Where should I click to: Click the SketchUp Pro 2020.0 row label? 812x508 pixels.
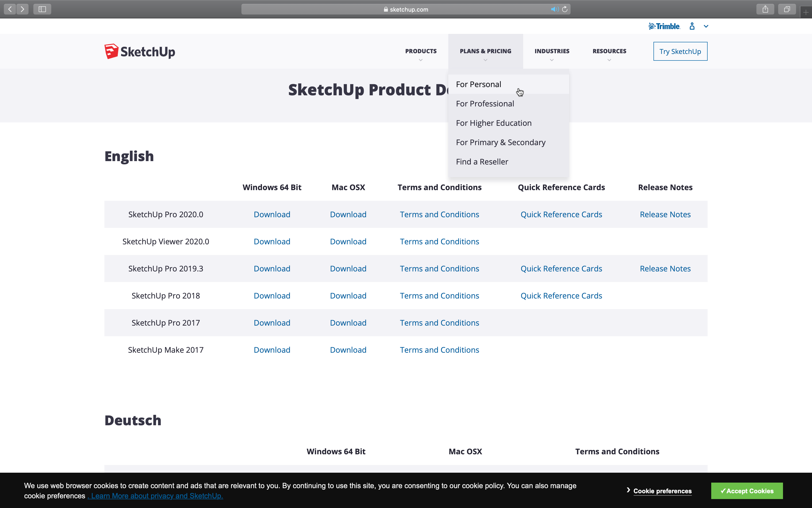coord(166,214)
